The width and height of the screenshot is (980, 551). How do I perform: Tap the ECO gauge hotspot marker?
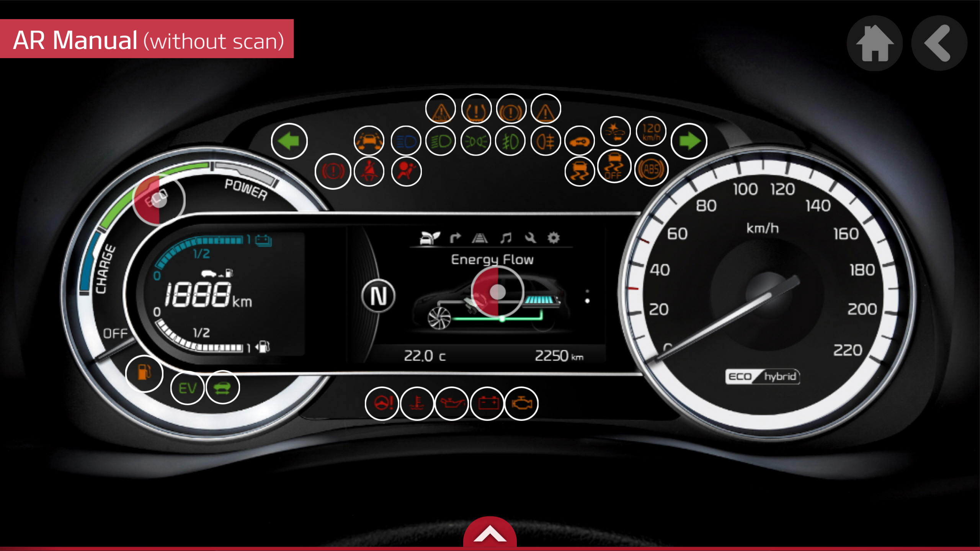coord(158,199)
